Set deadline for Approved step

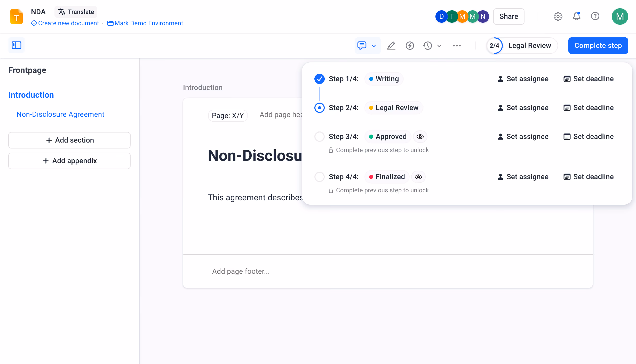589,137
